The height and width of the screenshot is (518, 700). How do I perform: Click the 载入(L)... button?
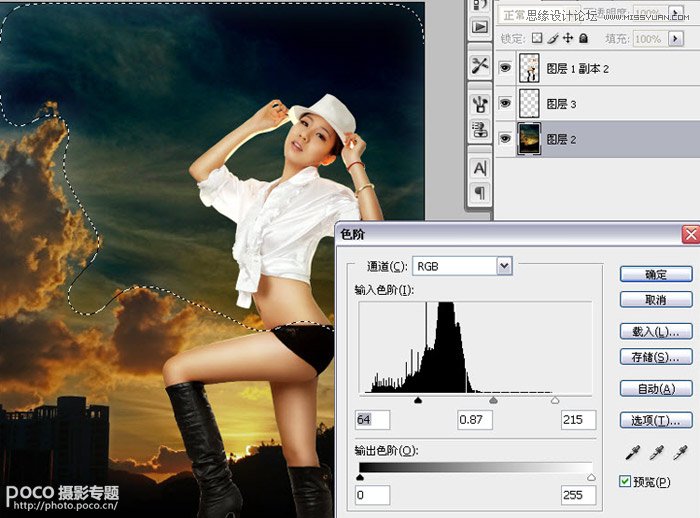pyautogui.click(x=656, y=332)
